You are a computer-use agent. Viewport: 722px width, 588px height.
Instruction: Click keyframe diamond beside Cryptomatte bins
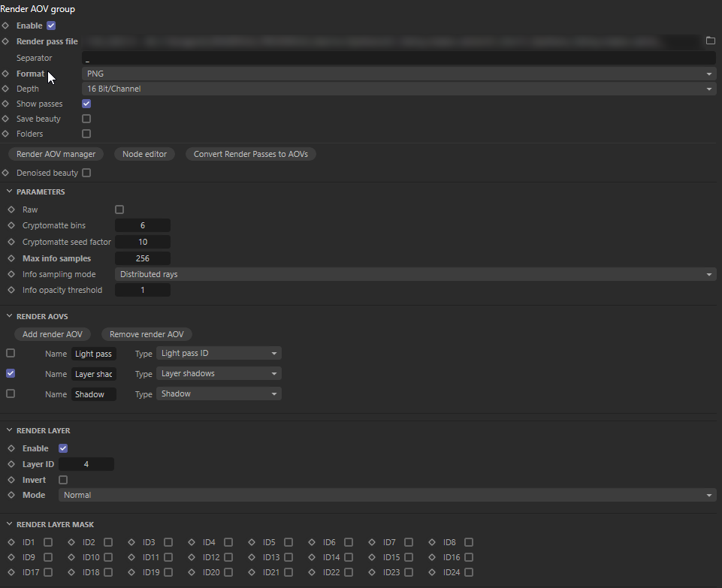[11, 225]
